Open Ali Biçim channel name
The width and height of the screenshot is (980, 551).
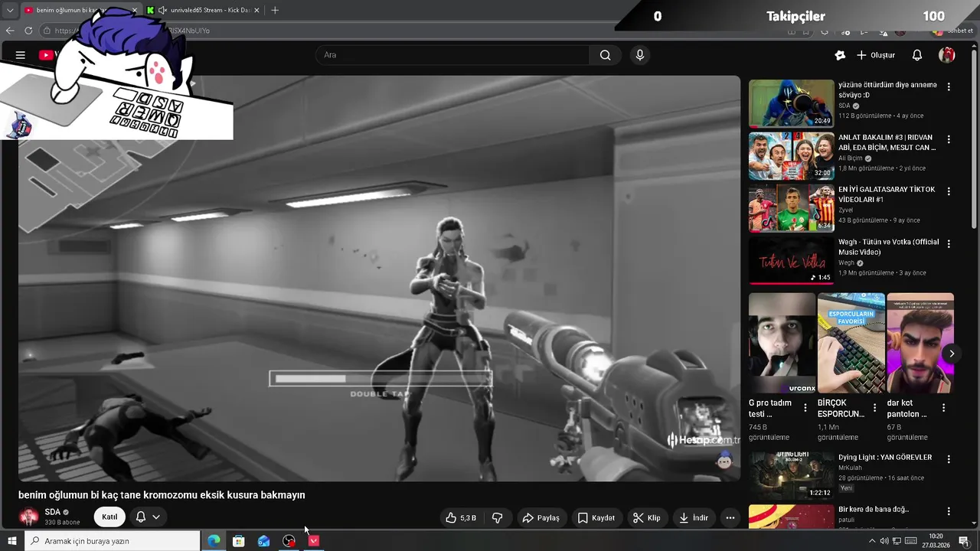coord(850,158)
